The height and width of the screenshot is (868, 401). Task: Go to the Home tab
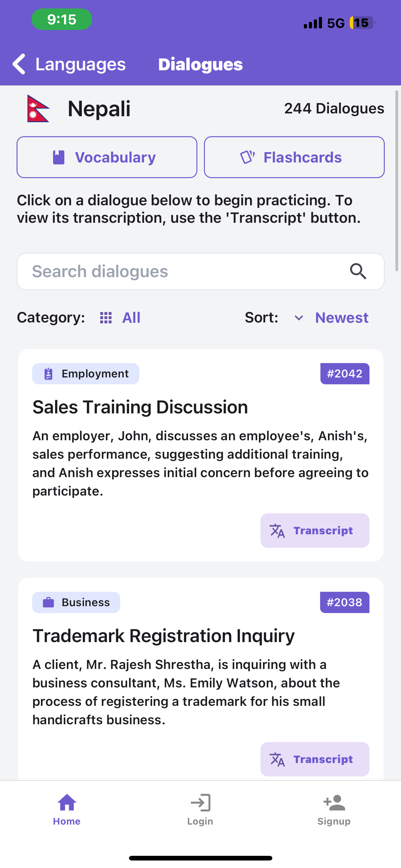(67, 809)
